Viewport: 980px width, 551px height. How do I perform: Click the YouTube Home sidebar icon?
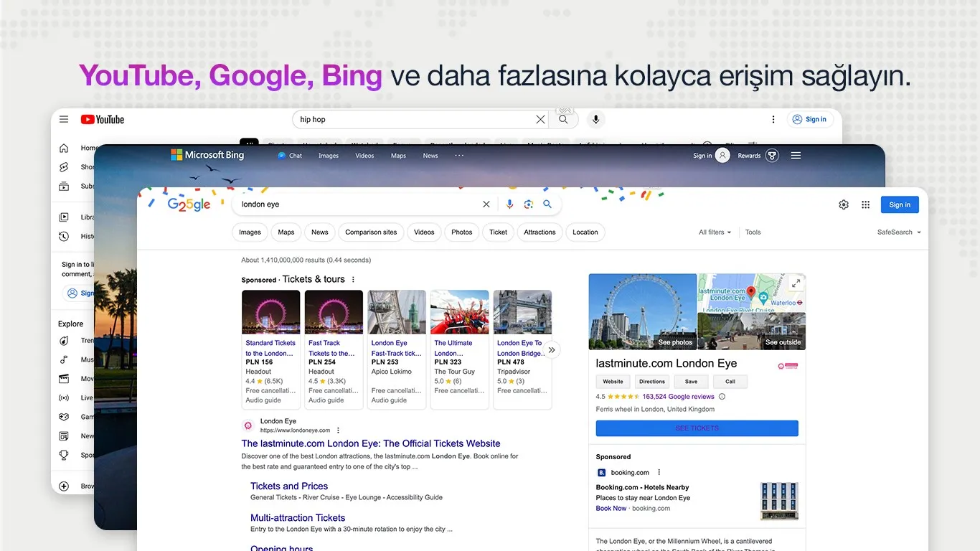pyautogui.click(x=64, y=148)
